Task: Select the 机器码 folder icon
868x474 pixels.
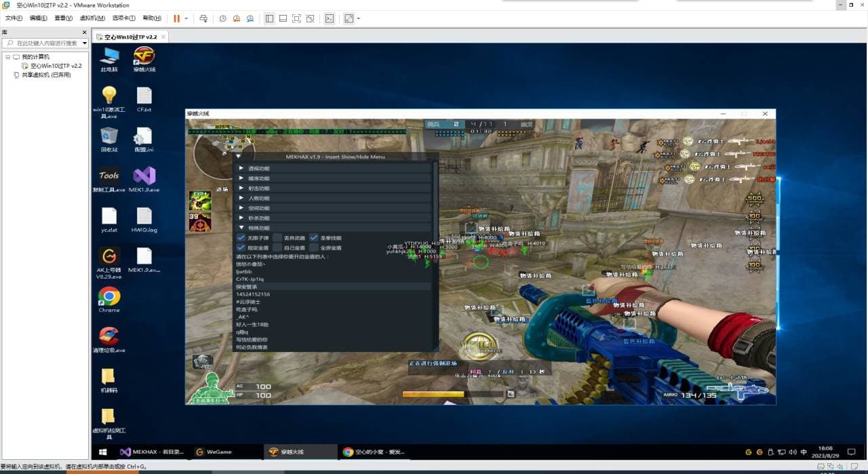Action: tap(108, 380)
